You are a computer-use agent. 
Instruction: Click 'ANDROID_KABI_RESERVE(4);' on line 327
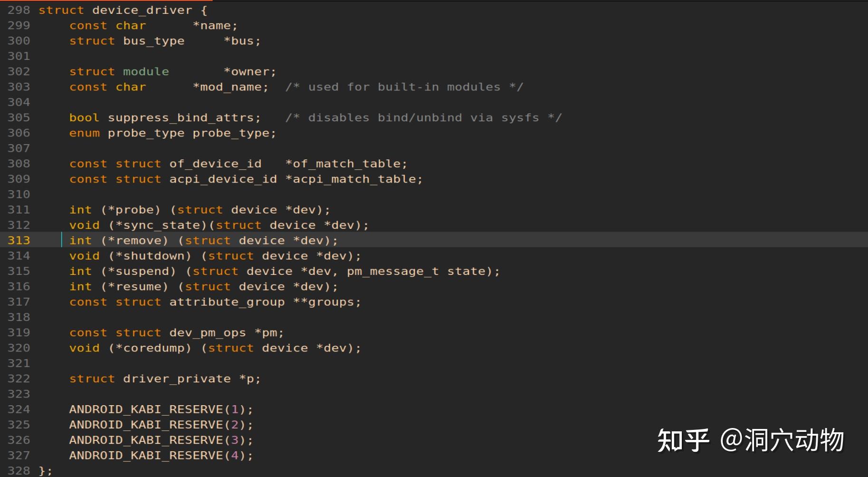161,456
